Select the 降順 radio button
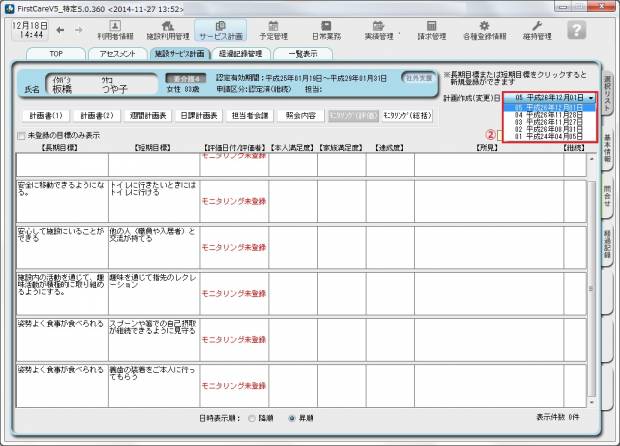 click(x=250, y=416)
